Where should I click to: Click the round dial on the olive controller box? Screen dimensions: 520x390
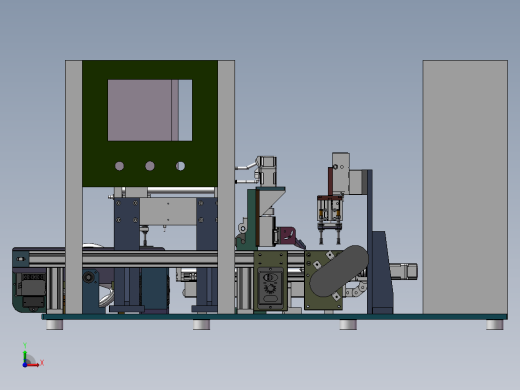(270, 287)
